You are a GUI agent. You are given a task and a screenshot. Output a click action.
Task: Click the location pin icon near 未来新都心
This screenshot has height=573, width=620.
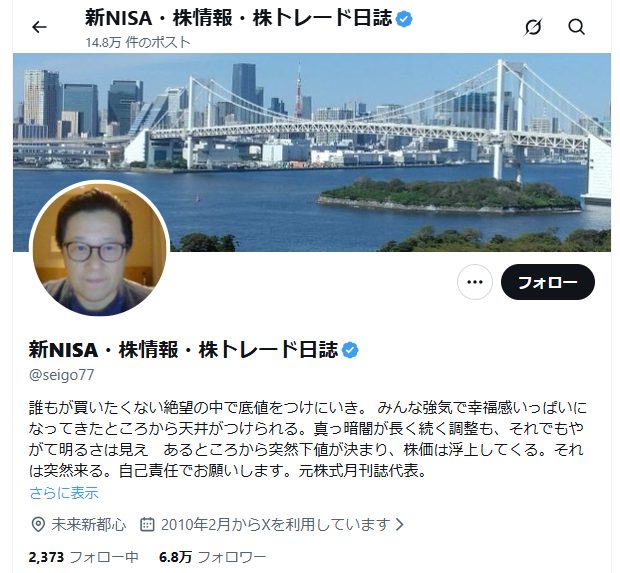click(x=38, y=525)
